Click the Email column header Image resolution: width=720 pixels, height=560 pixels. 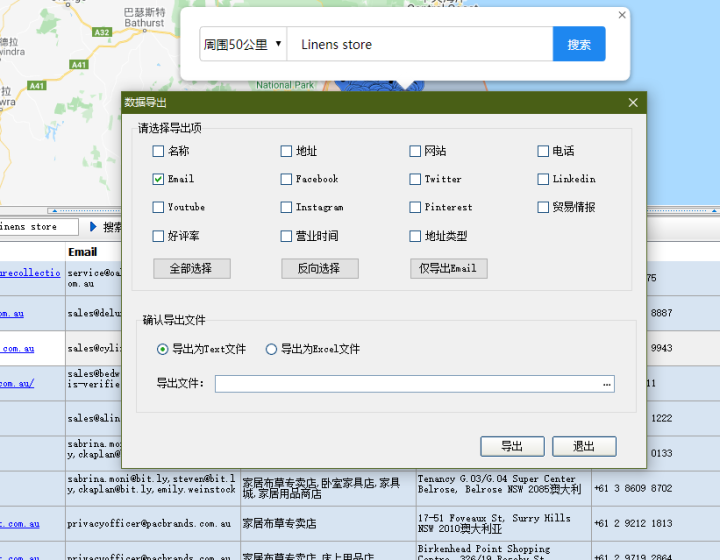coord(83,252)
